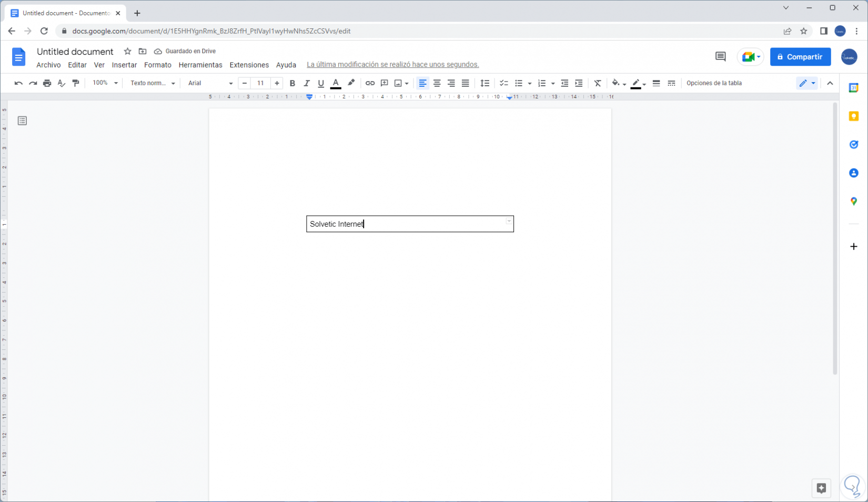The height and width of the screenshot is (502, 868).
Task: Open Contacts side panel
Action: click(854, 173)
